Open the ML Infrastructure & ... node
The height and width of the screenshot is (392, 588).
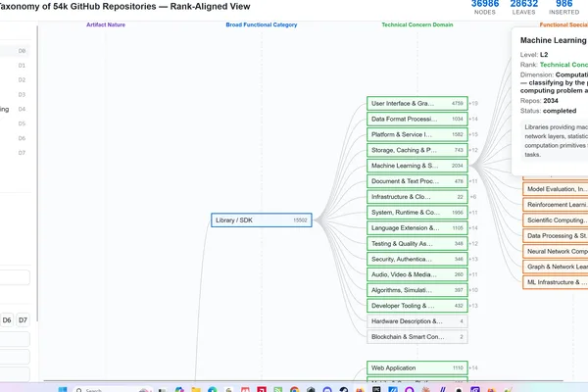(x=556, y=282)
